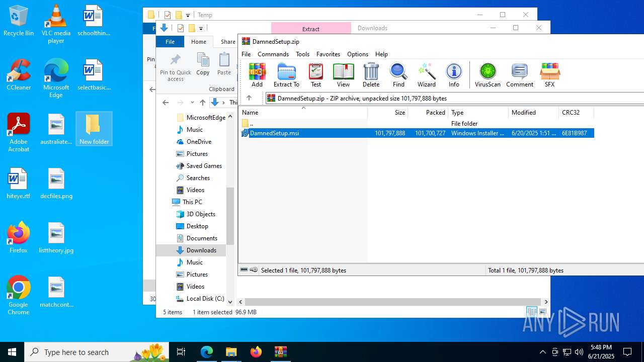Select Saved Games in navigation pane
Image resolution: width=644 pixels, height=362 pixels.
coord(204,166)
